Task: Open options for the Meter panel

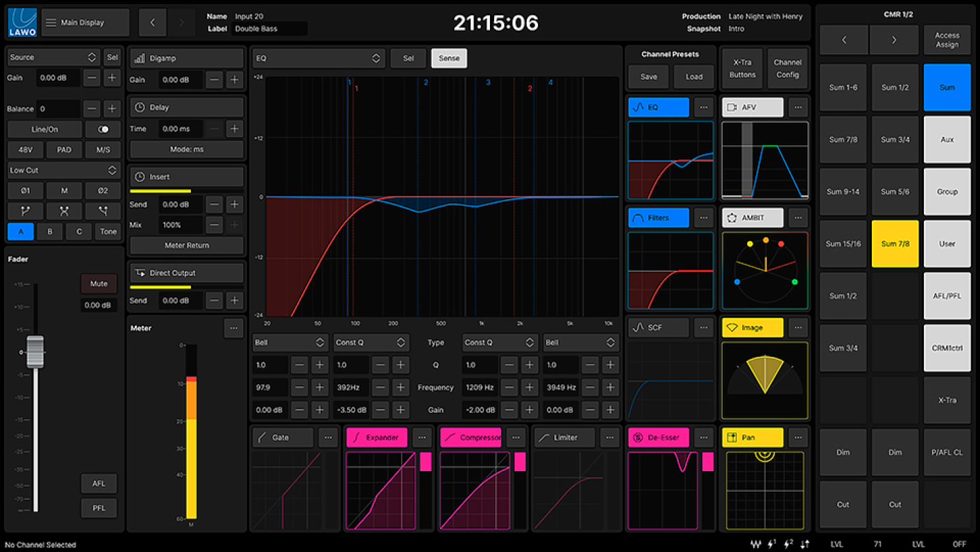Action: [x=234, y=328]
